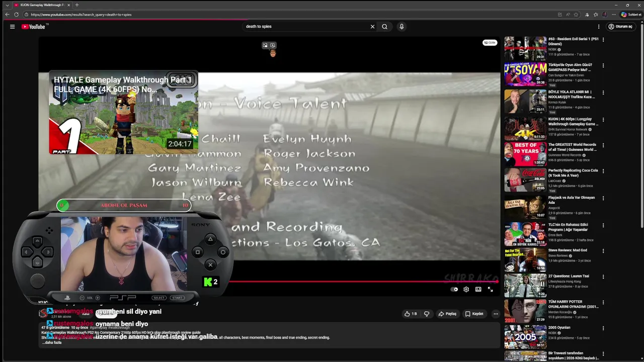Open browser settings and more menu

(614, 15)
